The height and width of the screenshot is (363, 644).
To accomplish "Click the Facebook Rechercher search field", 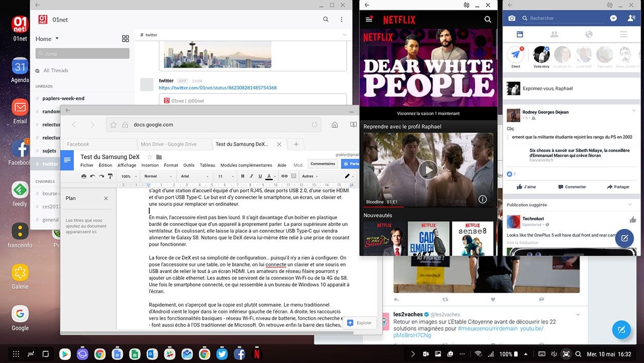I will point(562,18).
